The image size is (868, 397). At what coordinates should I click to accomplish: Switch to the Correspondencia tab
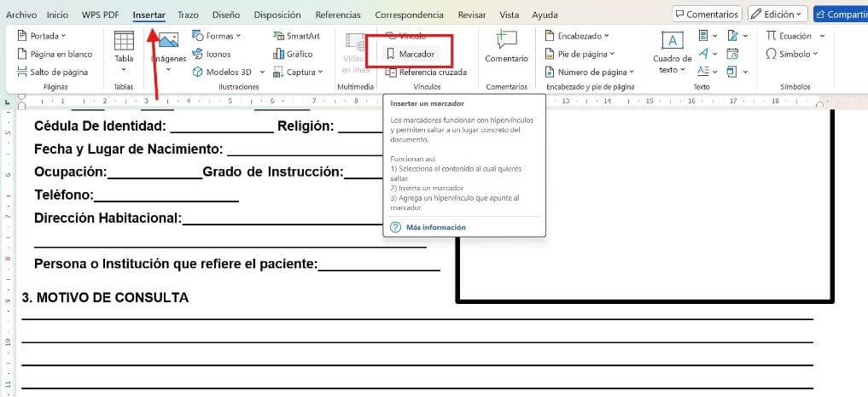[x=409, y=15]
